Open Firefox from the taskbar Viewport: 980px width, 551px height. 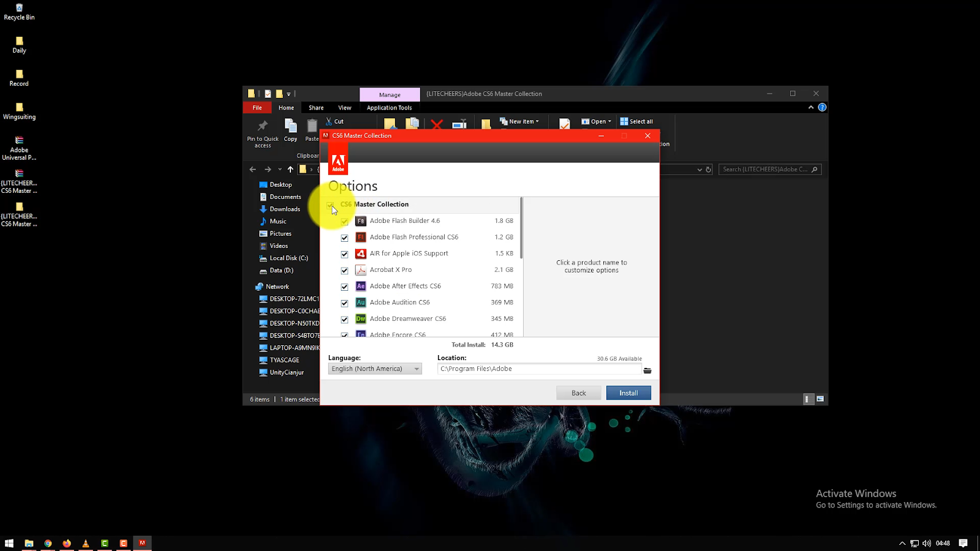pos(67,543)
